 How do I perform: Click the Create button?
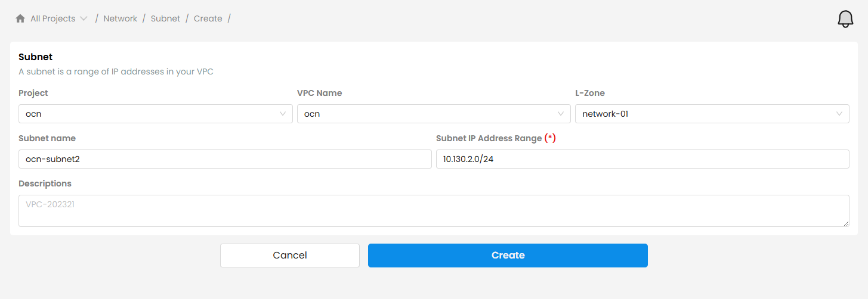tap(508, 256)
